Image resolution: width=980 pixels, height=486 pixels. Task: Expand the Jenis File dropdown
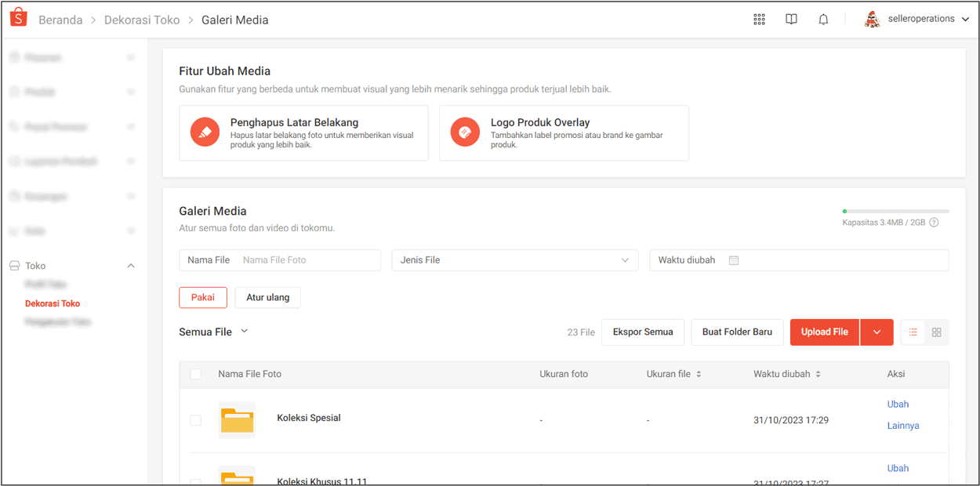pos(514,260)
